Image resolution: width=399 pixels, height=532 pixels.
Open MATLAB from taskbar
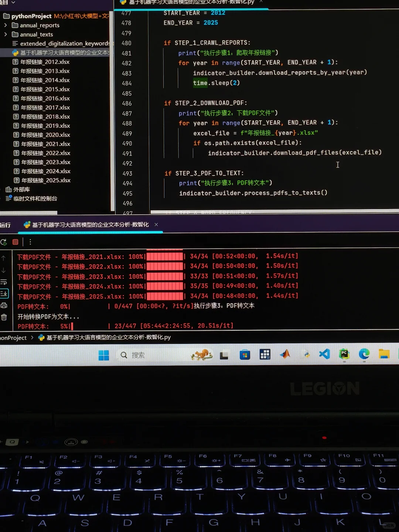tap(285, 355)
